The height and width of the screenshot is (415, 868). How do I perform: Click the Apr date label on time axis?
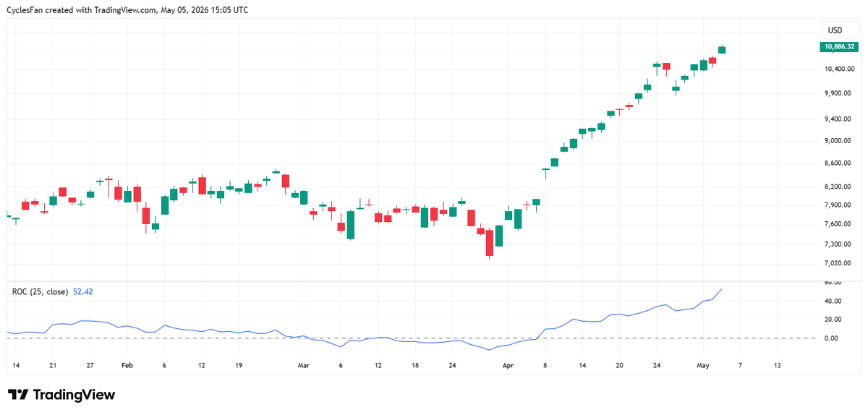tap(508, 366)
